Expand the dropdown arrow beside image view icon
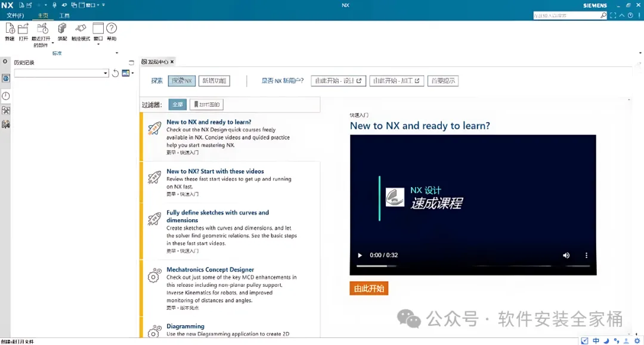 132,73
